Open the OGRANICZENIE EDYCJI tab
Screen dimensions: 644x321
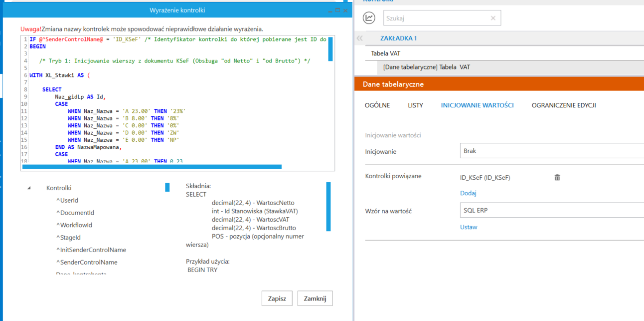[563, 105]
